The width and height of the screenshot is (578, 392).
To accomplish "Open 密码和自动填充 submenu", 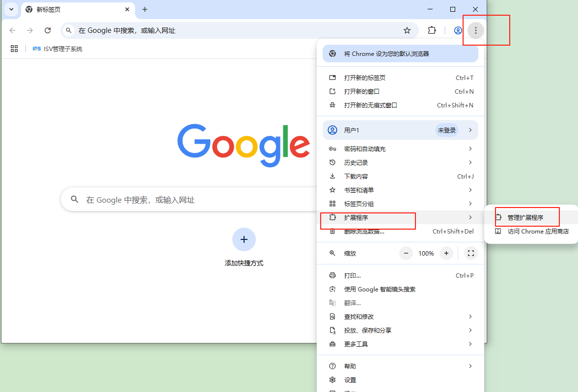I will click(x=400, y=149).
